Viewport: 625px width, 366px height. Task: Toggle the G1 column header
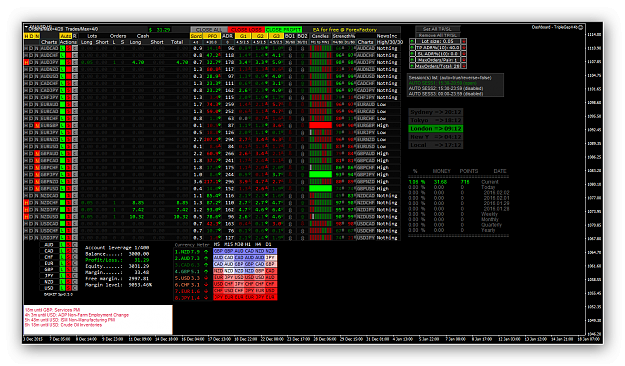[243, 36]
